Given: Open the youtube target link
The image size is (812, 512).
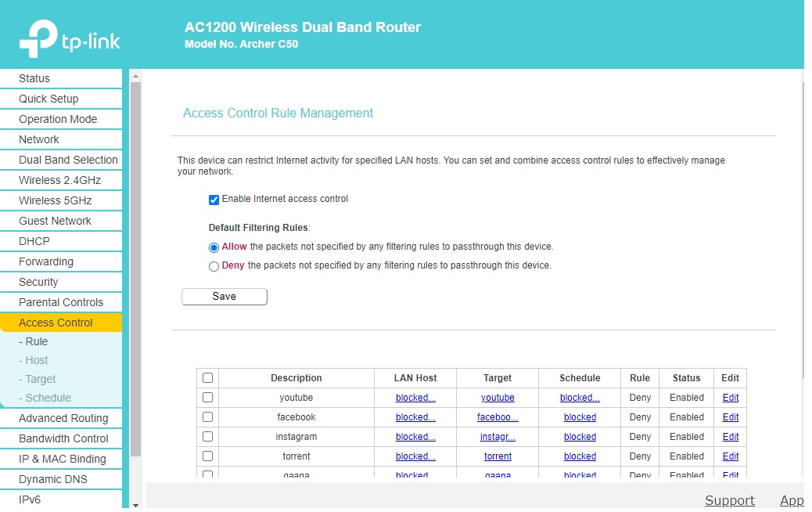Looking at the screenshot, I should coord(498,398).
